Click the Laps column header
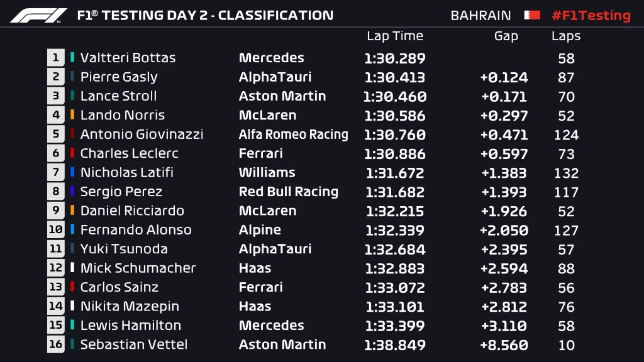Viewport: 644px width, 362px height. (566, 36)
